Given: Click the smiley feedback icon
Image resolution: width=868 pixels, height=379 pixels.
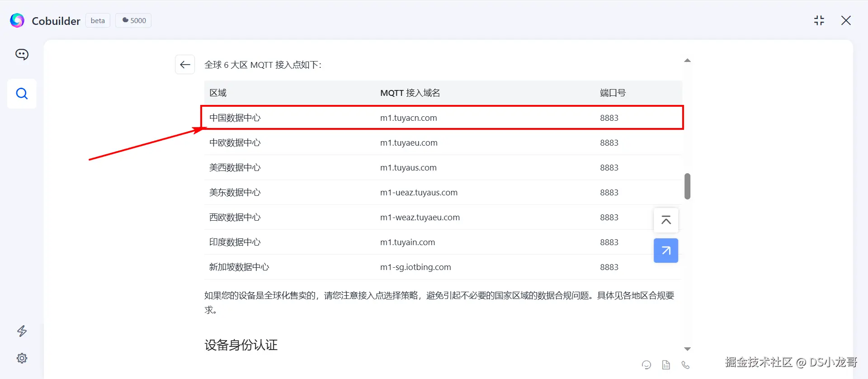Looking at the screenshot, I should [x=646, y=365].
